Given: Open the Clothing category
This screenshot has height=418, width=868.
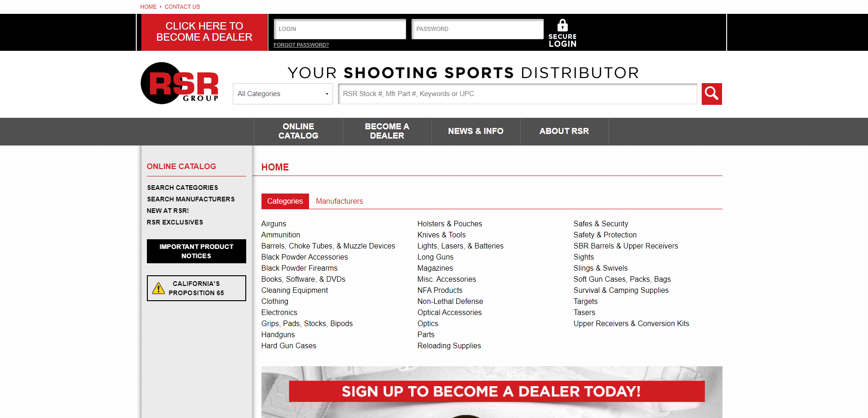Looking at the screenshot, I should click(x=275, y=301).
